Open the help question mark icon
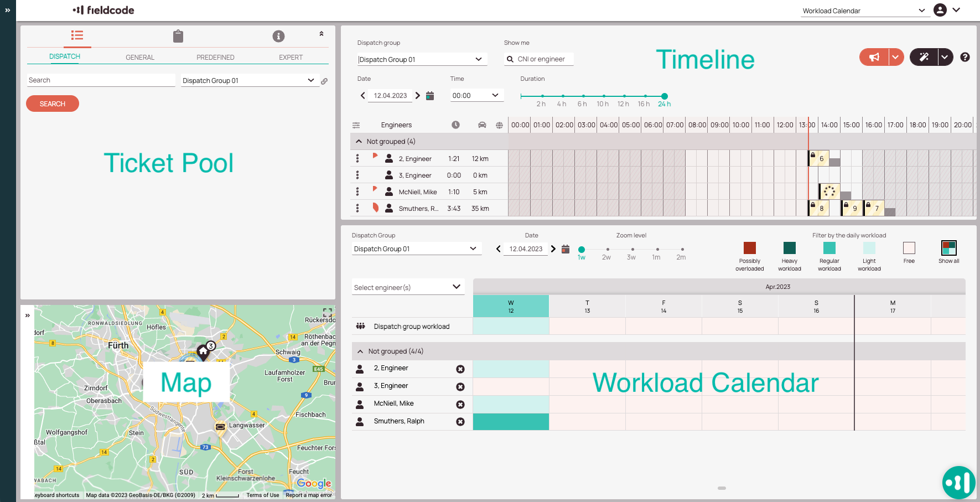980x502 pixels. tap(965, 57)
